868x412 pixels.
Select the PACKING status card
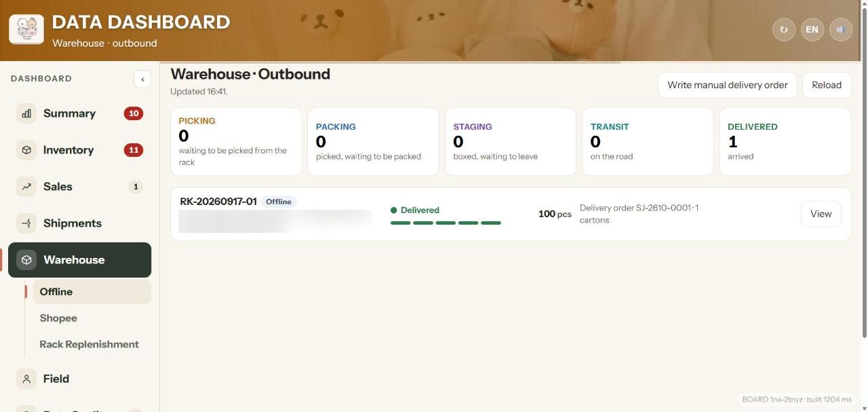pos(373,141)
